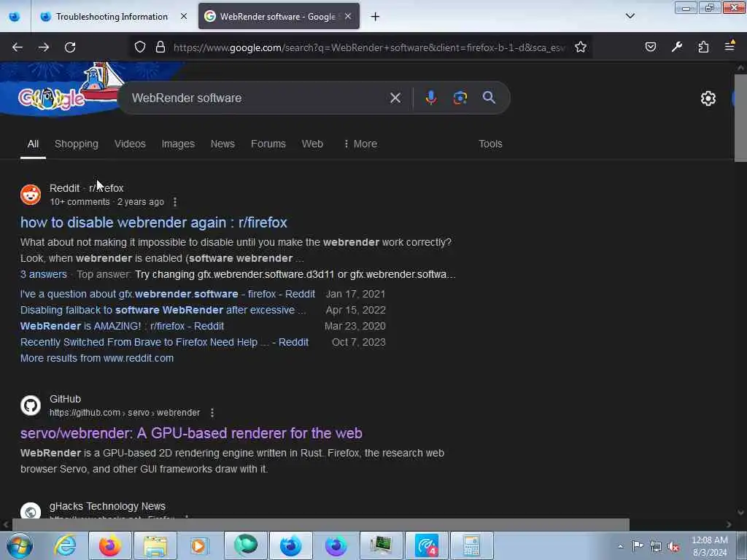
Task: Search by image with Google Lens
Action: point(460,98)
